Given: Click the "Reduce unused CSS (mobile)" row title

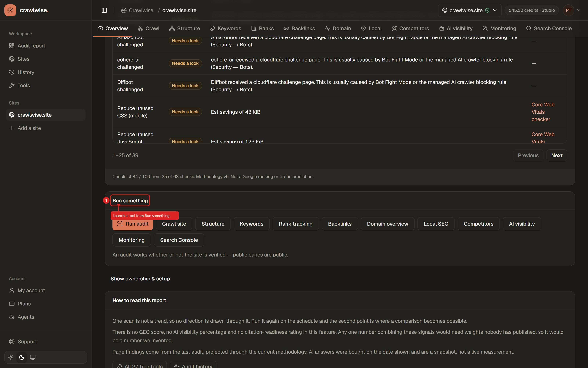Looking at the screenshot, I should (x=135, y=112).
